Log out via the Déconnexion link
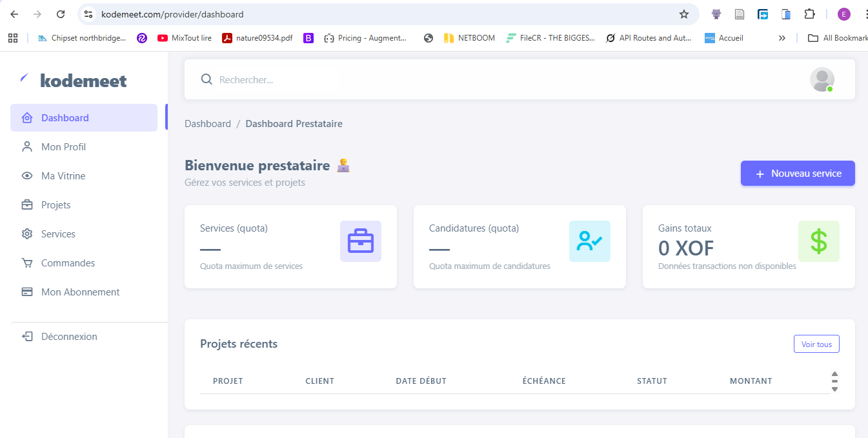 coord(68,337)
